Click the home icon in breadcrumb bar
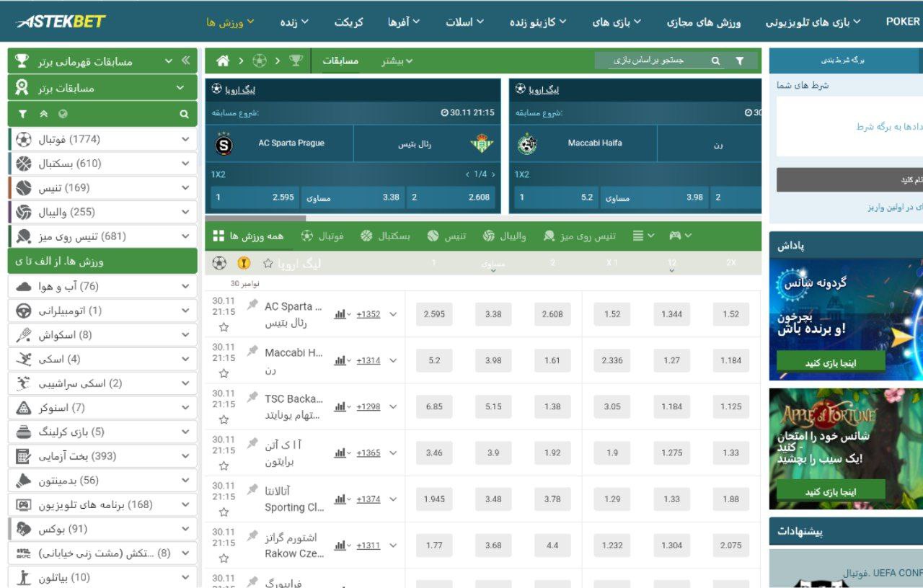The image size is (923, 588). pos(223,61)
